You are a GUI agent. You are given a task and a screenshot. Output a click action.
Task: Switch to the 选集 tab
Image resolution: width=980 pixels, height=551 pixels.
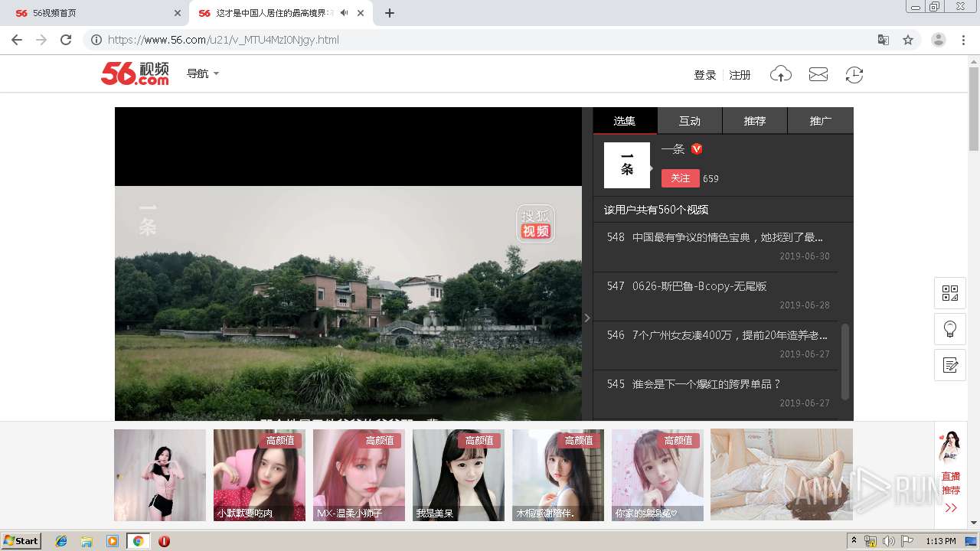coord(625,121)
